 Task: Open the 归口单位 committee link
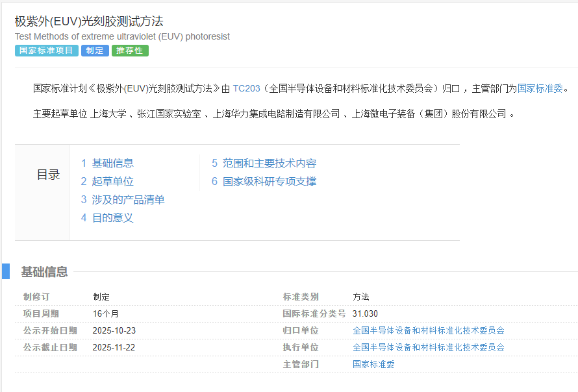click(x=429, y=330)
